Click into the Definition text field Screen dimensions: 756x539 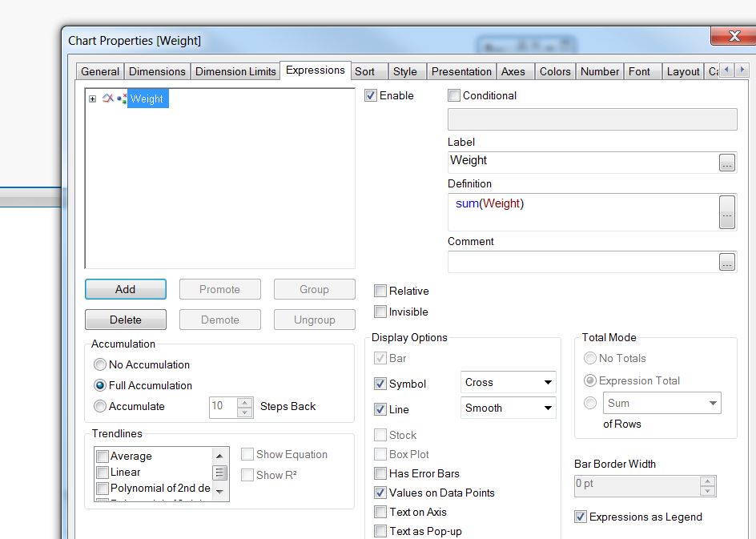581,213
